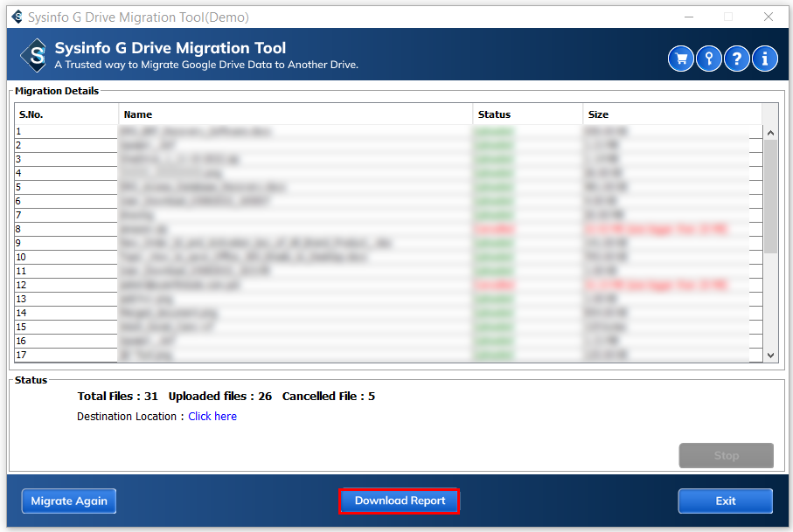Viewport: 793px width, 532px height.
Task: Show the about info icon
Action: click(x=765, y=59)
